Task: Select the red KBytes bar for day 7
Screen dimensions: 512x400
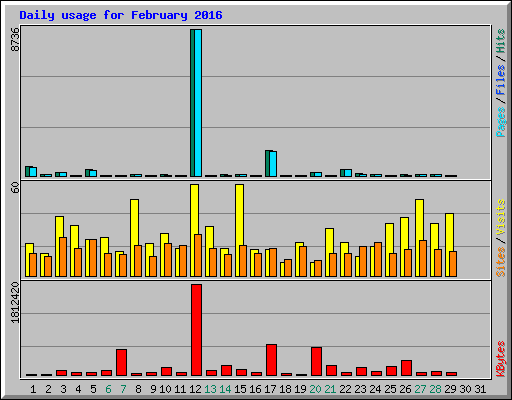Action: tap(121, 363)
